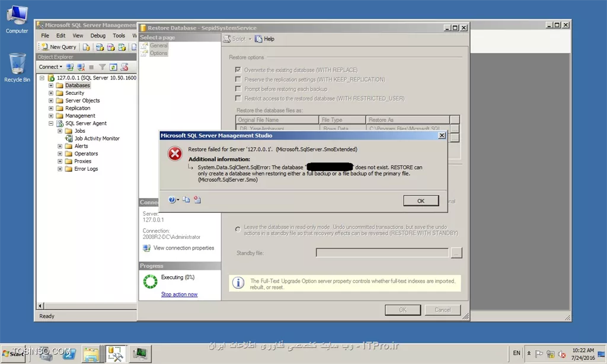The height and width of the screenshot is (364, 607).
Task: Click the 127.0.0.1 server node icon
Action: [51, 78]
